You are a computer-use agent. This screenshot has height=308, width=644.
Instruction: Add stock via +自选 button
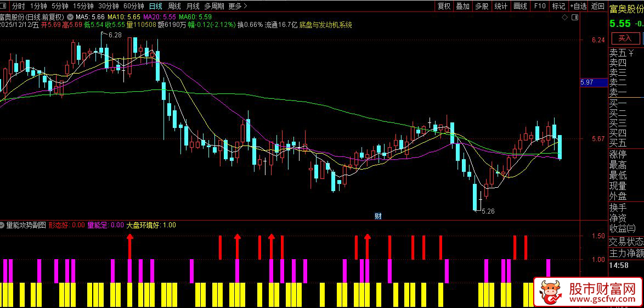pyautogui.click(x=578, y=6)
